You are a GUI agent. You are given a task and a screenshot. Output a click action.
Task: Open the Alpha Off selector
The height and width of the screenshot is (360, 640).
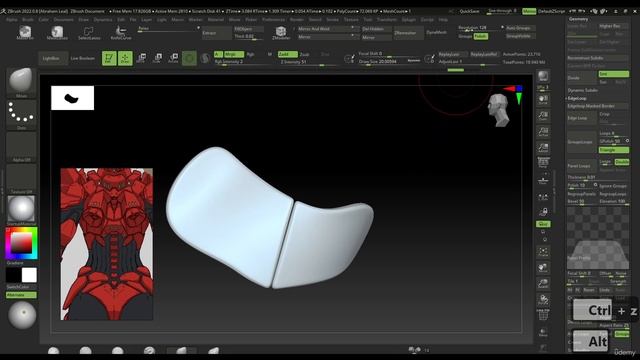click(21, 147)
